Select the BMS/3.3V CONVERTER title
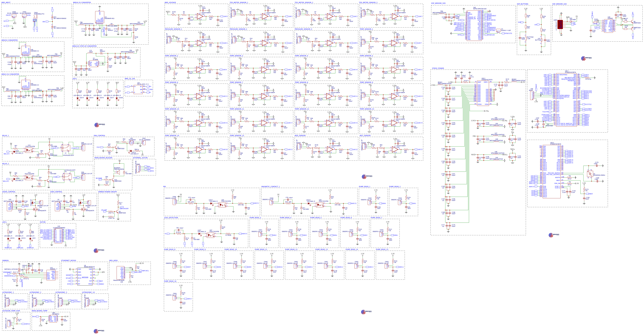This screenshot has height=335, width=644. [10, 74]
